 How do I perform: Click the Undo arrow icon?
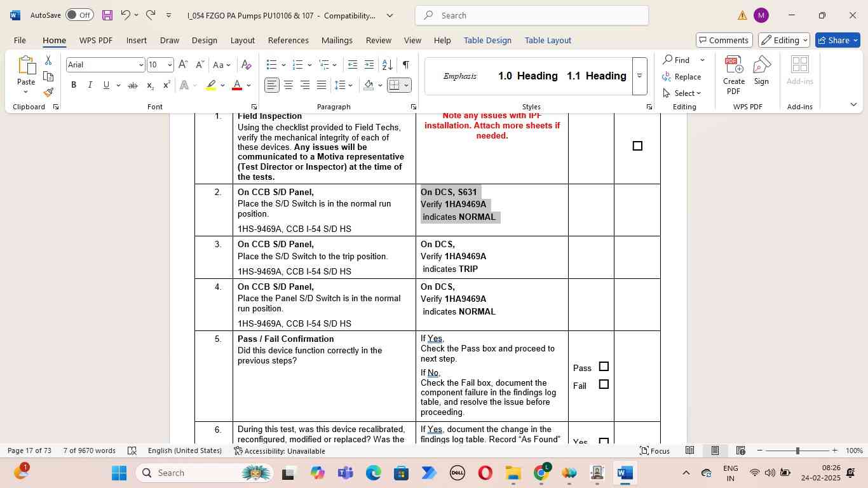(x=126, y=15)
